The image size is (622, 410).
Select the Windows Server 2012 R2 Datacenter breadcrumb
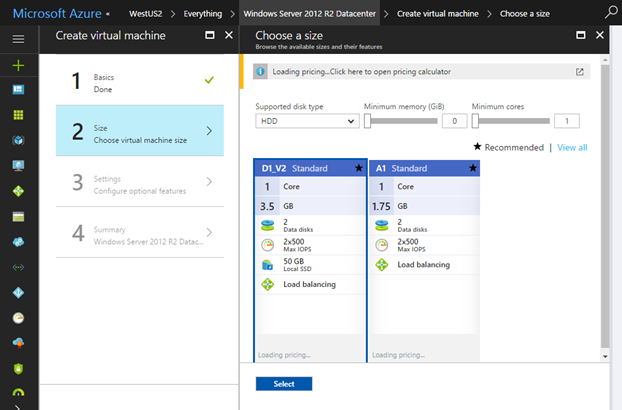(x=312, y=14)
